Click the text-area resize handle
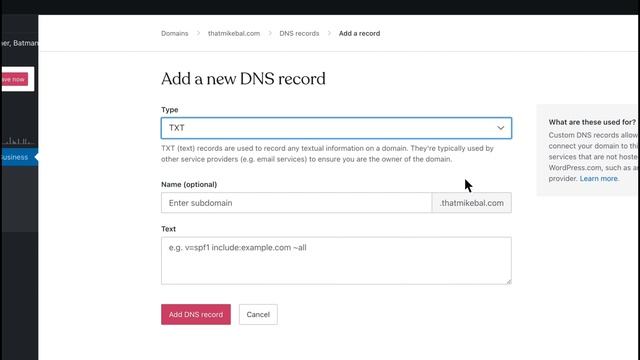640x360 pixels. point(509,281)
